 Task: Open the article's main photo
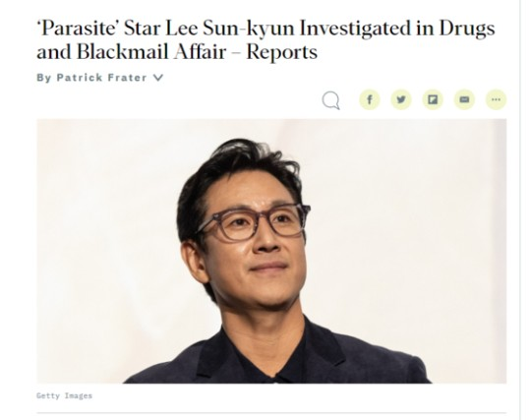click(271, 251)
